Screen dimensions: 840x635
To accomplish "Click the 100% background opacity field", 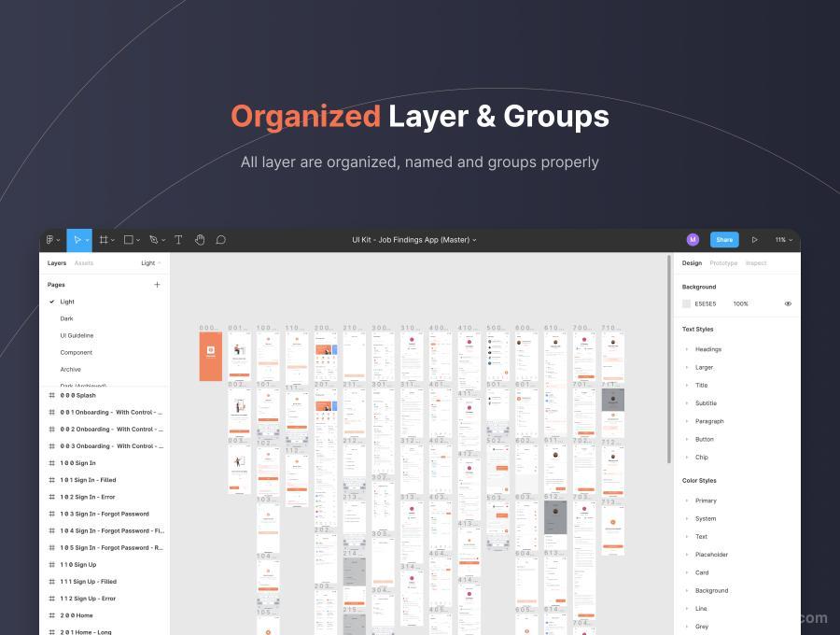I will click(x=740, y=303).
